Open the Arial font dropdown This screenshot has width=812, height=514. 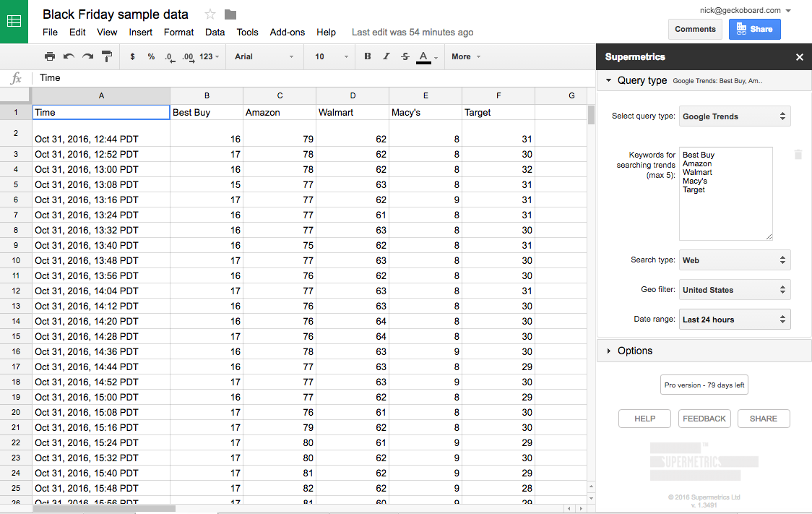(x=264, y=56)
